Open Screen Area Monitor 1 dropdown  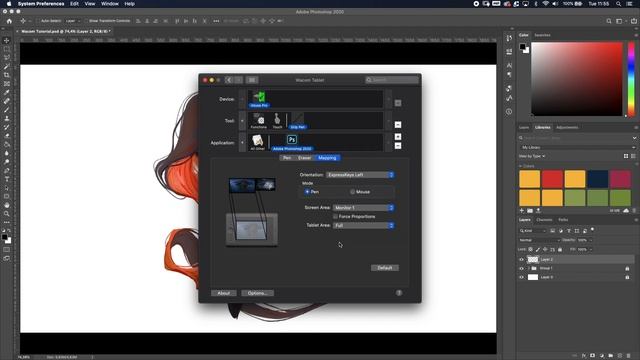[x=364, y=208]
